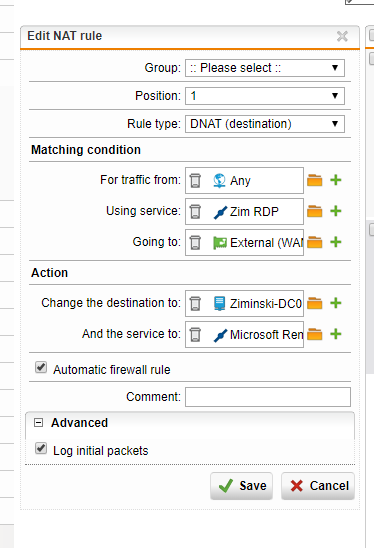Browse objects for Going to field
The height and width of the screenshot is (548, 374).
coord(315,242)
